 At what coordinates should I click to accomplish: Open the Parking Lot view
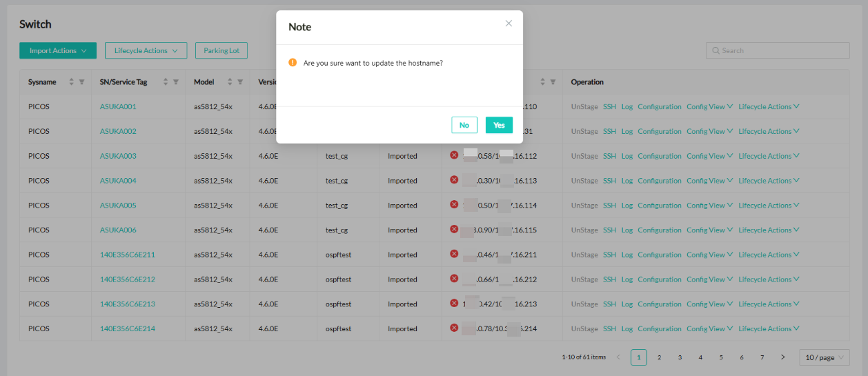coord(221,50)
